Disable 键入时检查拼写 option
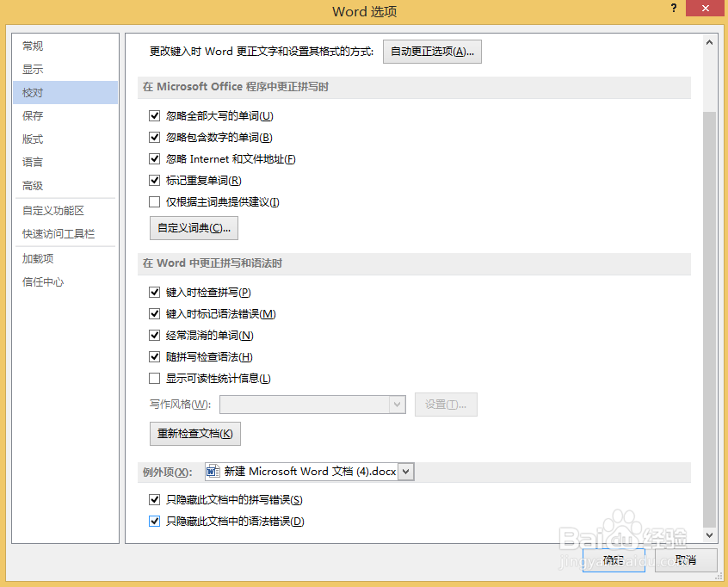The height and width of the screenshot is (587, 728). coord(154,292)
